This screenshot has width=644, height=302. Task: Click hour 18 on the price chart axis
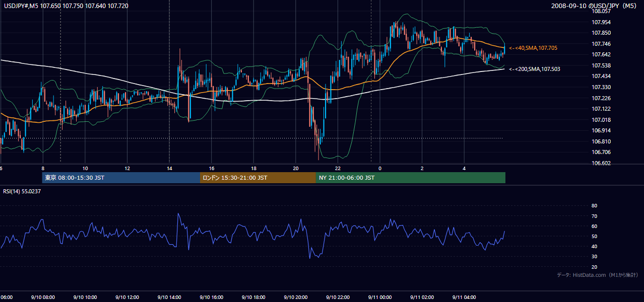253,169
